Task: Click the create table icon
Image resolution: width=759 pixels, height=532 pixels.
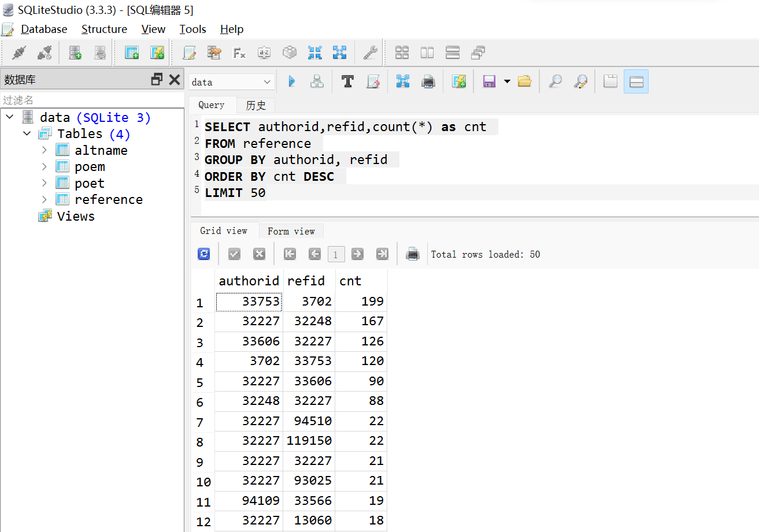Action: (132, 53)
